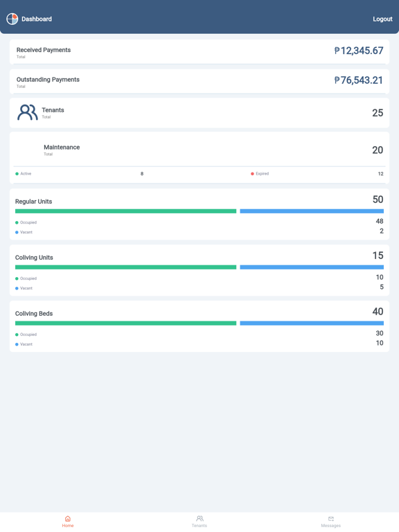This screenshot has width=399, height=532.
Task: Click the Regular Units occupied green bar
Action: pyautogui.click(x=125, y=211)
